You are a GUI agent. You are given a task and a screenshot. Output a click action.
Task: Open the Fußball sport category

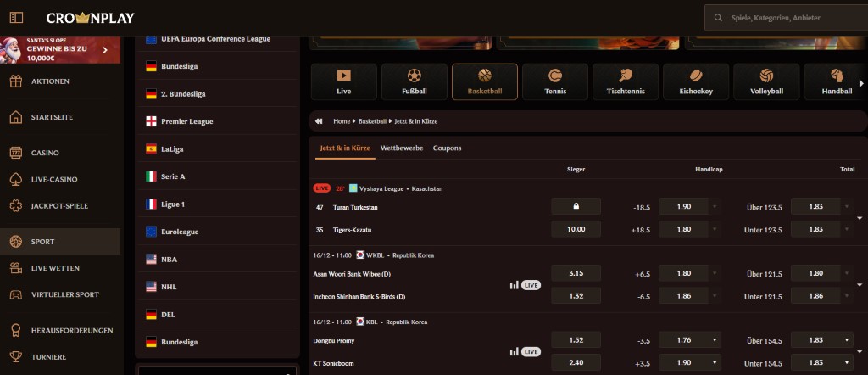coord(415,81)
